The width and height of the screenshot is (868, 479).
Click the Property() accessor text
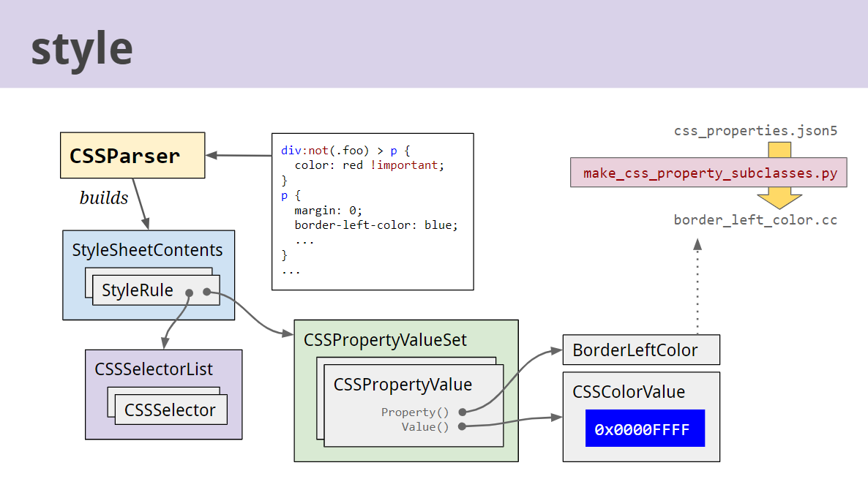[415, 412]
